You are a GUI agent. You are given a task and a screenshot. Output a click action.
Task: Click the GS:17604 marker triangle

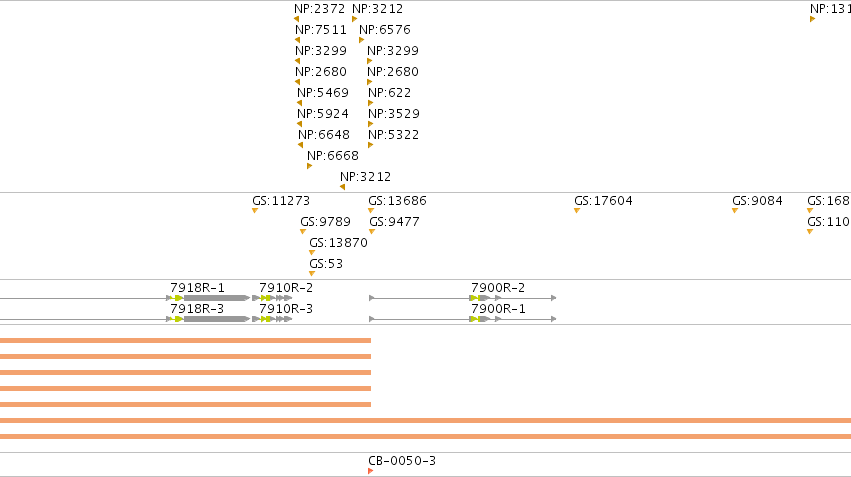(x=577, y=211)
